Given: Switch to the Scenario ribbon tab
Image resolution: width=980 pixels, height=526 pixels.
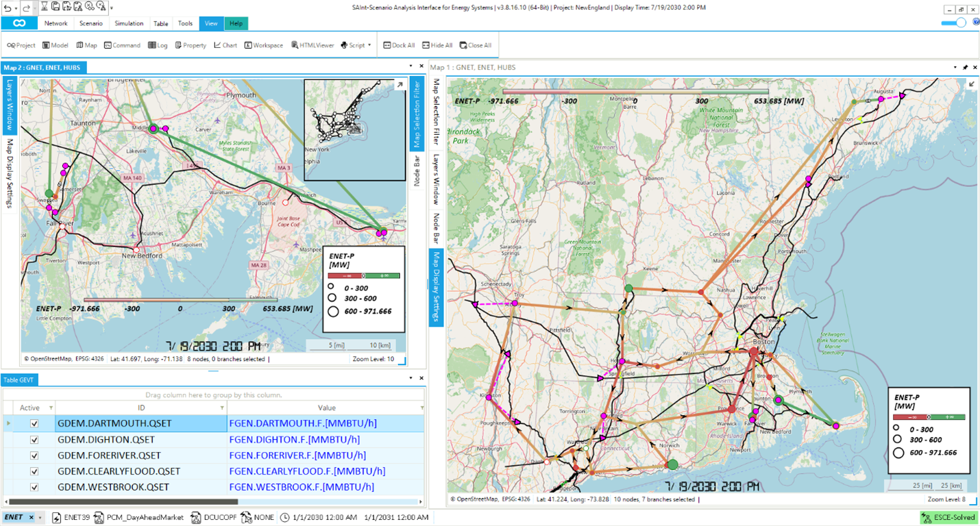Looking at the screenshot, I should point(90,23).
